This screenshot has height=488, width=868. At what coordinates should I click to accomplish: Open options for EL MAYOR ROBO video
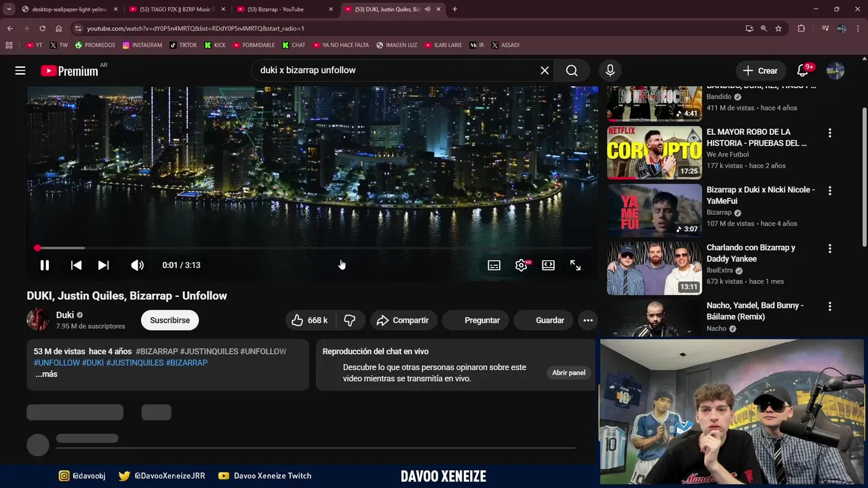click(829, 133)
